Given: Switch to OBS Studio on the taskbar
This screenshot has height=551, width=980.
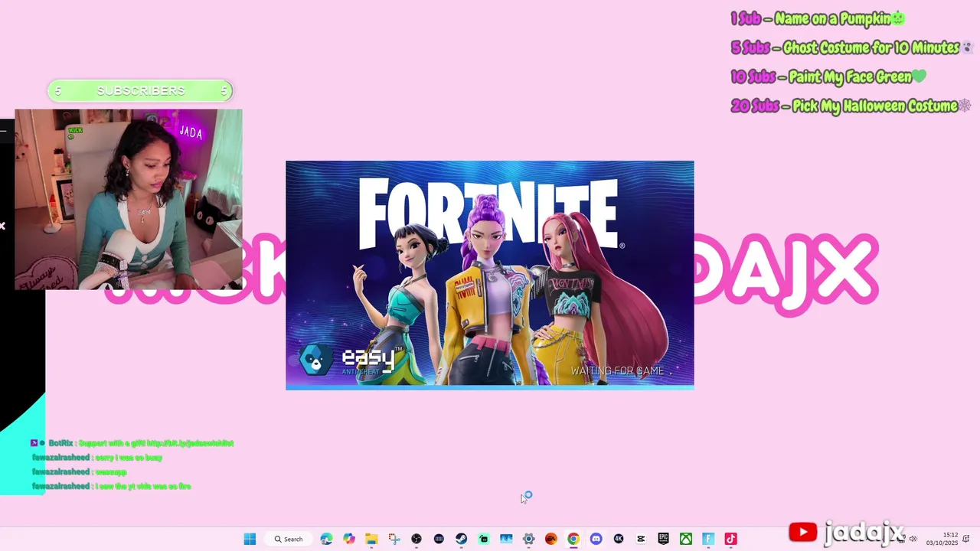Looking at the screenshot, I should pos(416,539).
